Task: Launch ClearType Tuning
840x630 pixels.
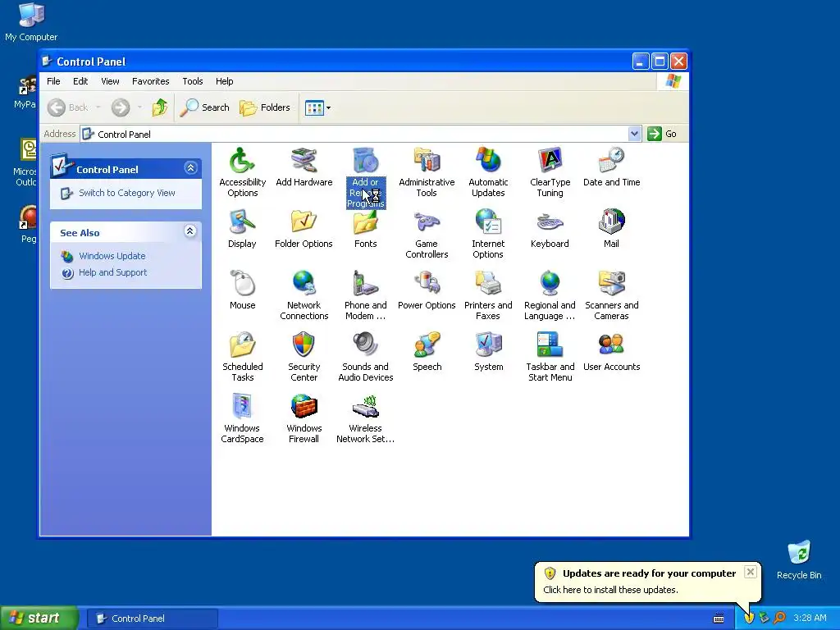Action: click(x=550, y=172)
